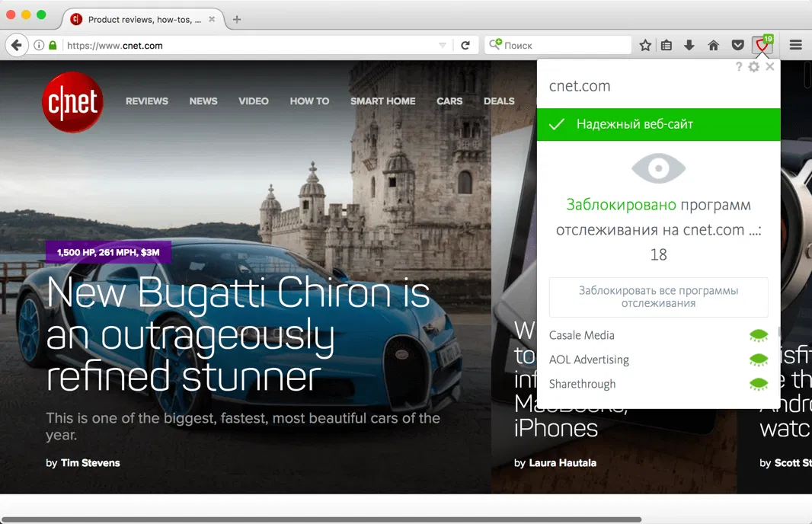Open the bookmarks list icon
Viewport: 812px width, 524px height.
pyautogui.click(x=667, y=45)
